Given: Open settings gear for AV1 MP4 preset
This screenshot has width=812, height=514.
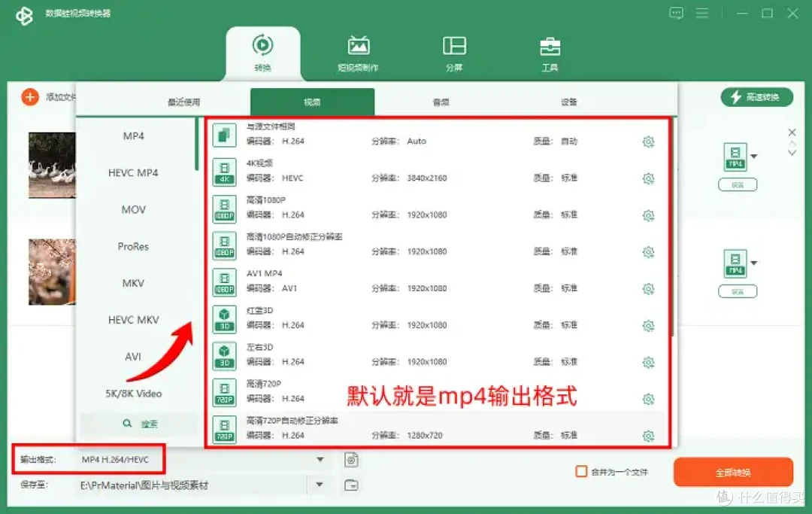Looking at the screenshot, I should coord(648,288).
